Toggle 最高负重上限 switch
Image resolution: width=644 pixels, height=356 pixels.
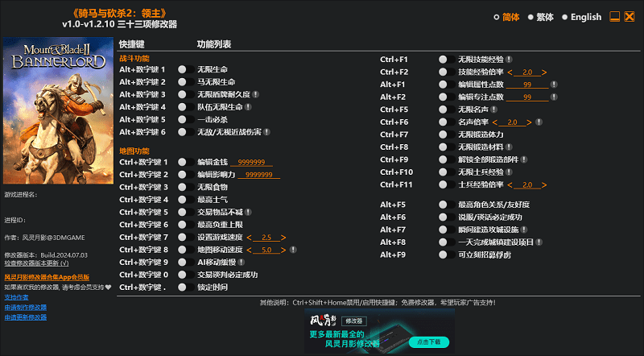[186, 225]
